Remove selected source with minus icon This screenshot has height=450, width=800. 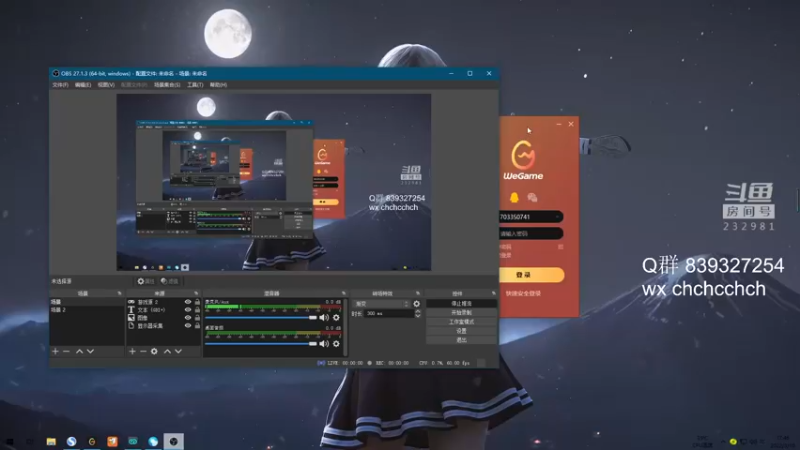(143, 351)
